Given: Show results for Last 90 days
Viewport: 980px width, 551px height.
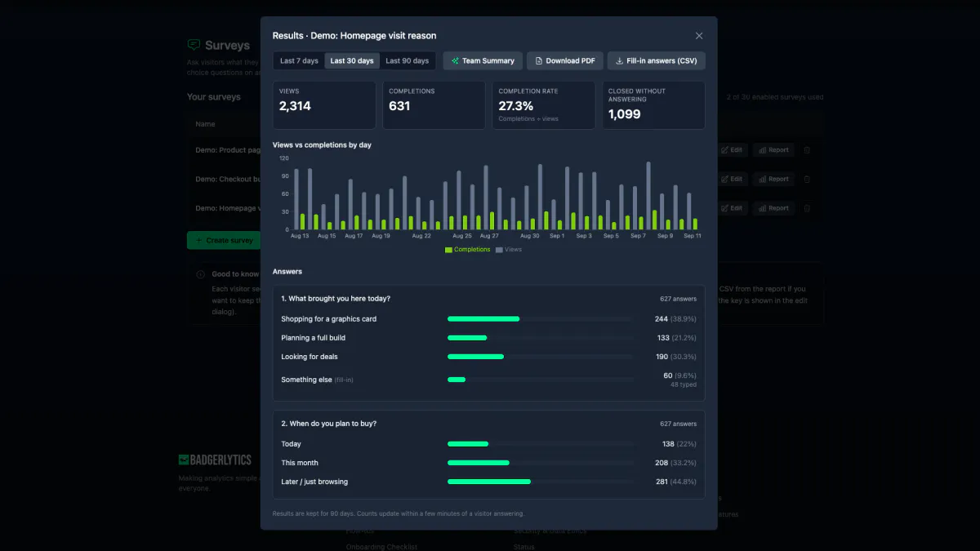Looking at the screenshot, I should tap(408, 61).
